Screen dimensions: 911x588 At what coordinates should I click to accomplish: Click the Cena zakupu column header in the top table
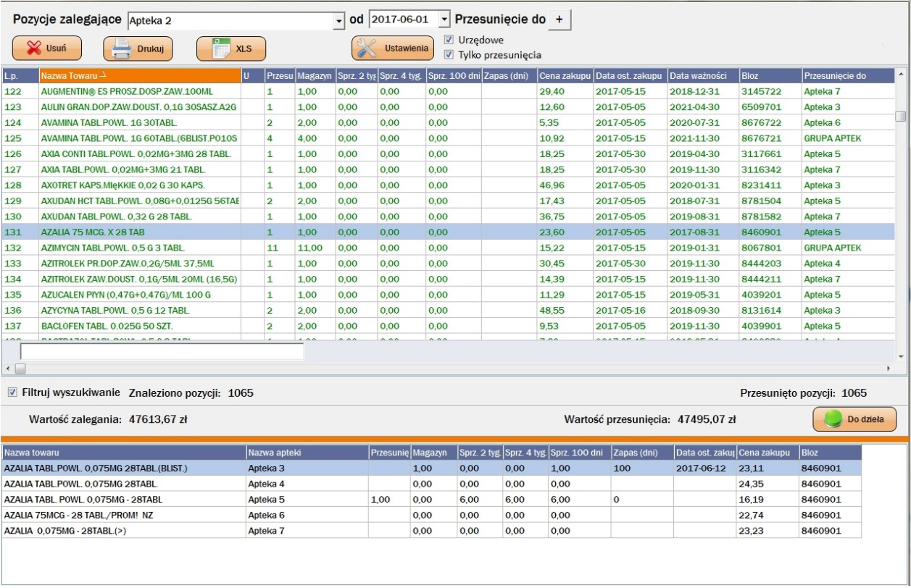[x=565, y=75]
